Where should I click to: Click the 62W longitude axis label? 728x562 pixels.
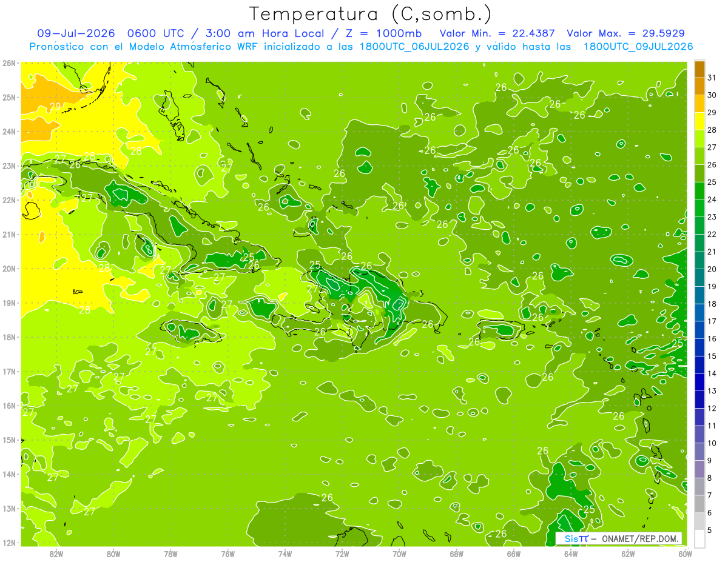(628, 554)
